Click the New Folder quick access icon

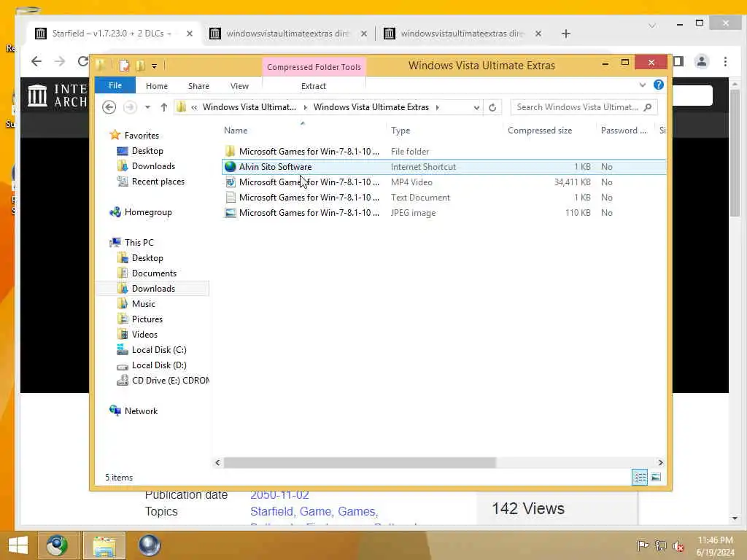pos(140,66)
